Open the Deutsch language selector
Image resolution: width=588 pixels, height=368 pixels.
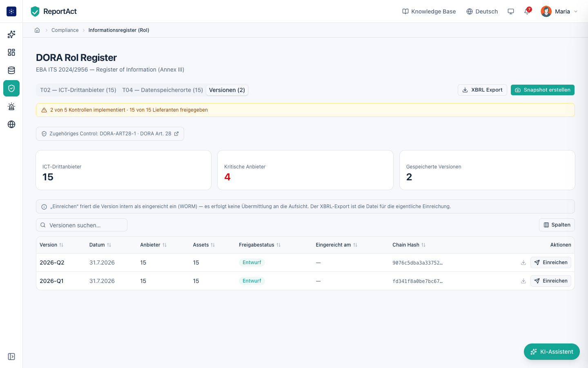[482, 11]
